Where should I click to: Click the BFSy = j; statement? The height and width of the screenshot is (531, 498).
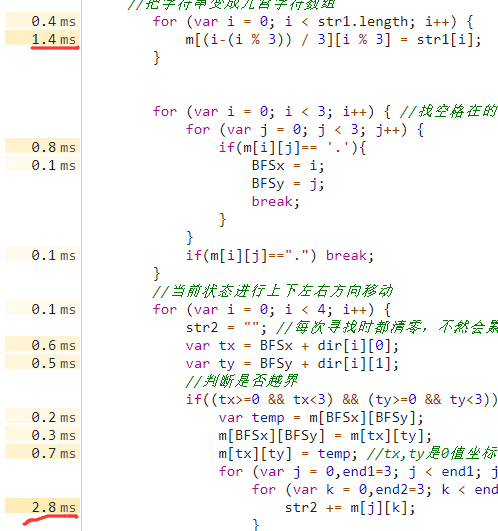coord(288,184)
